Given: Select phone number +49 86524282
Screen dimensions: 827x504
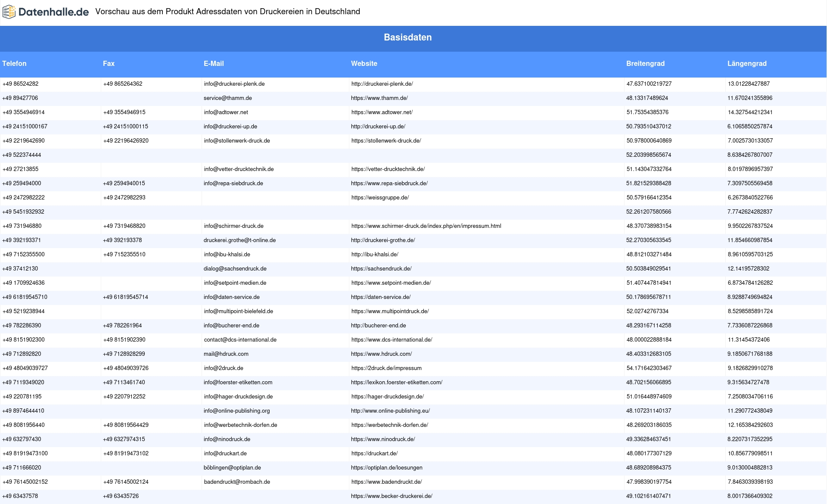Looking at the screenshot, I should (20, 84).
